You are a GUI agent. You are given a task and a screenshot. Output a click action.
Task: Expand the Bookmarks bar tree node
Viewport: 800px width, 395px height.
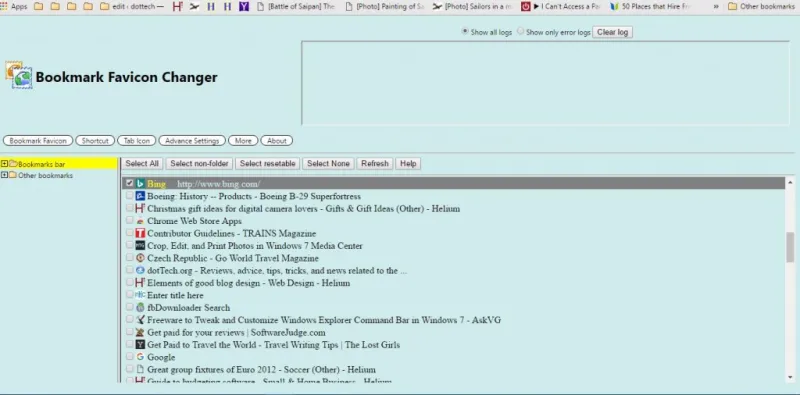[x=5, y=164]
